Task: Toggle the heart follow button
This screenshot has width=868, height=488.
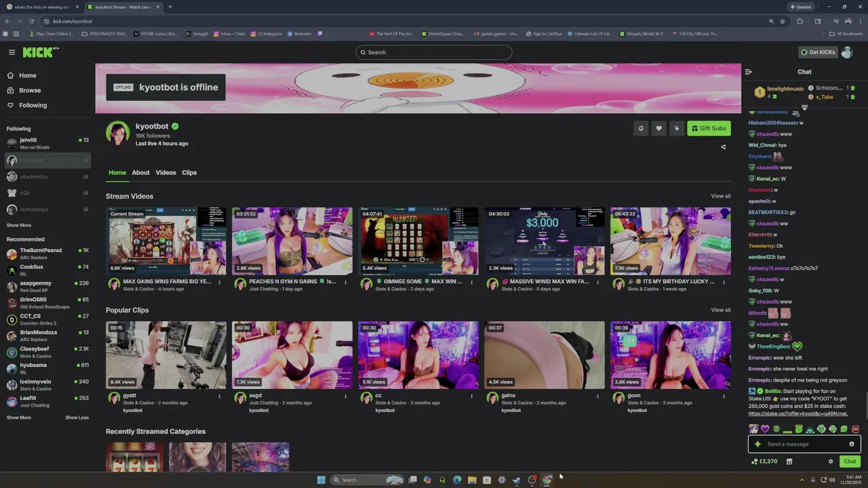Action: point(658,128)
